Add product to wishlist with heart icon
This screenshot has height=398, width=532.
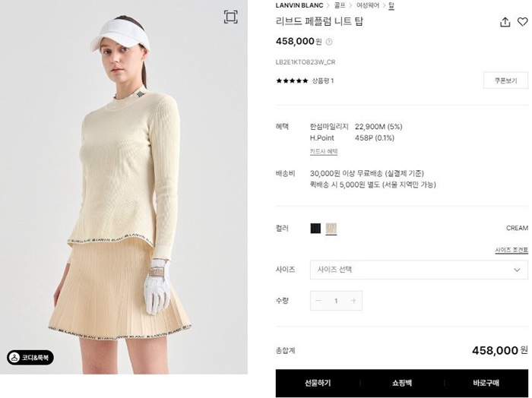523,22
